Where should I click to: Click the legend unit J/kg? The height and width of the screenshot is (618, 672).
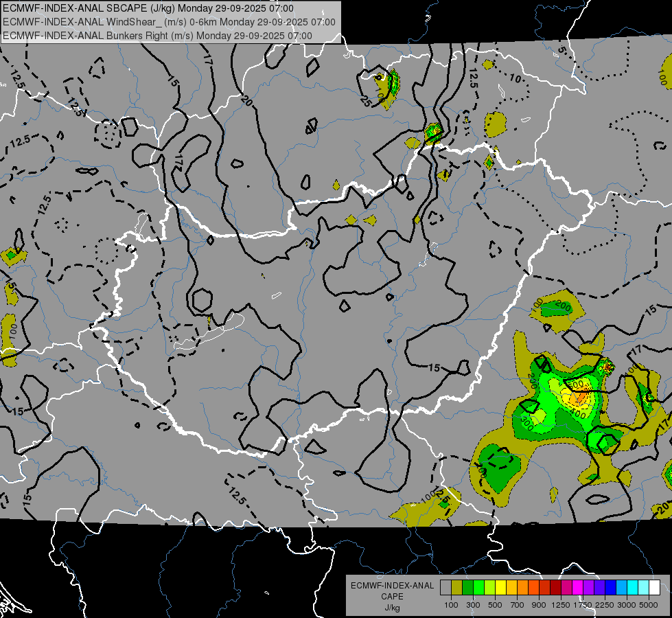[392, 608]
